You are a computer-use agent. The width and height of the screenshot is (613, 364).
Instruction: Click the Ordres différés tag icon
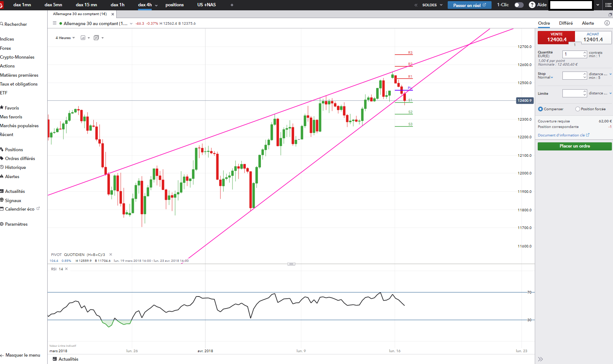2,158
